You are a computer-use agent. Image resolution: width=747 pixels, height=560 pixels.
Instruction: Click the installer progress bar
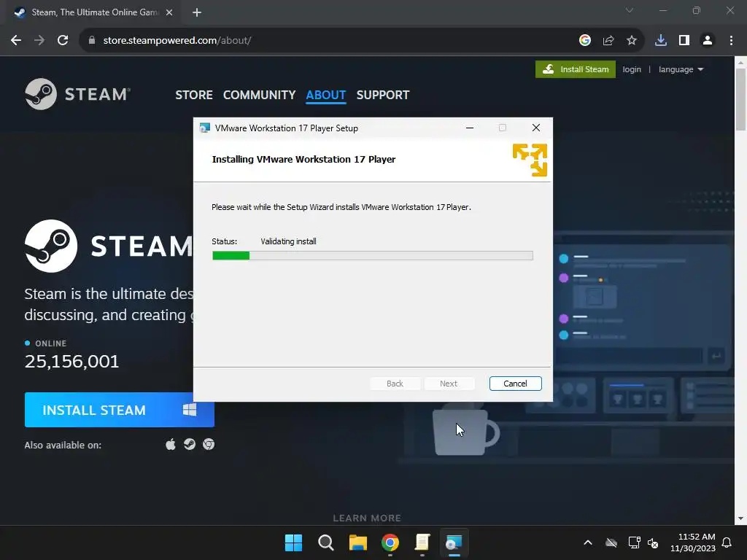click(x=373, y=256)
